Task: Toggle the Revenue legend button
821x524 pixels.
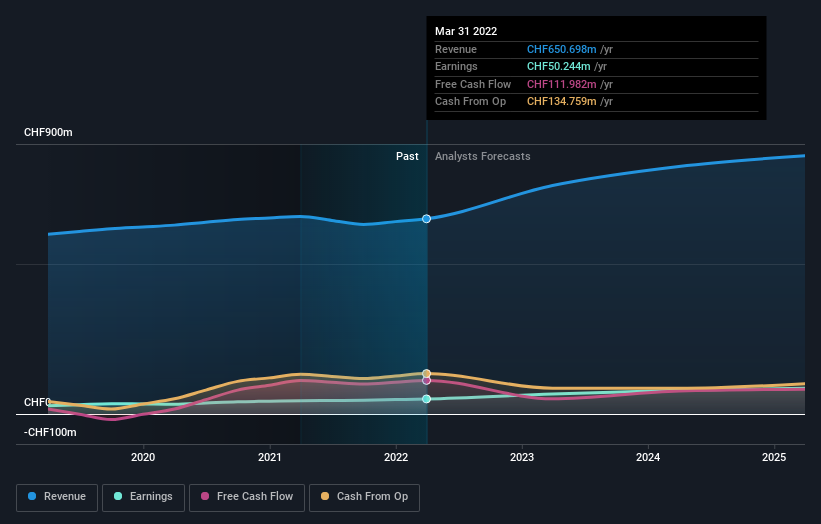Action: (57, 497)
